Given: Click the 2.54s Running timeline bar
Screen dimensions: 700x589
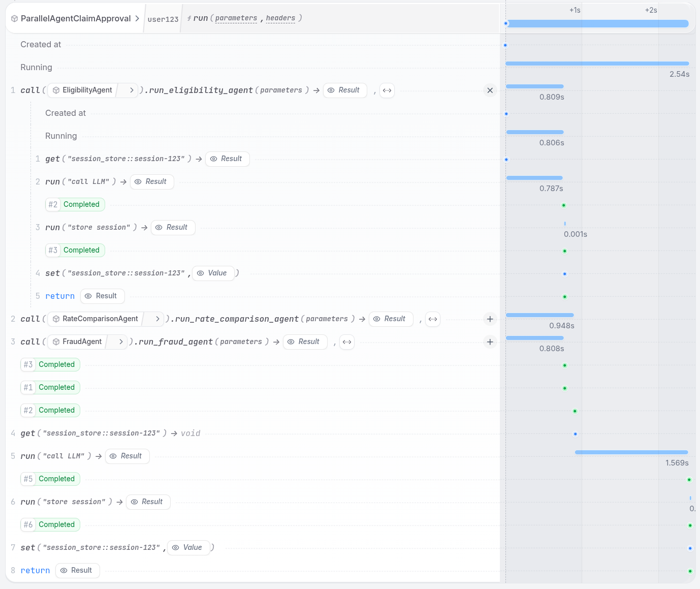Looking at the screenshot, I should (597, 64).
